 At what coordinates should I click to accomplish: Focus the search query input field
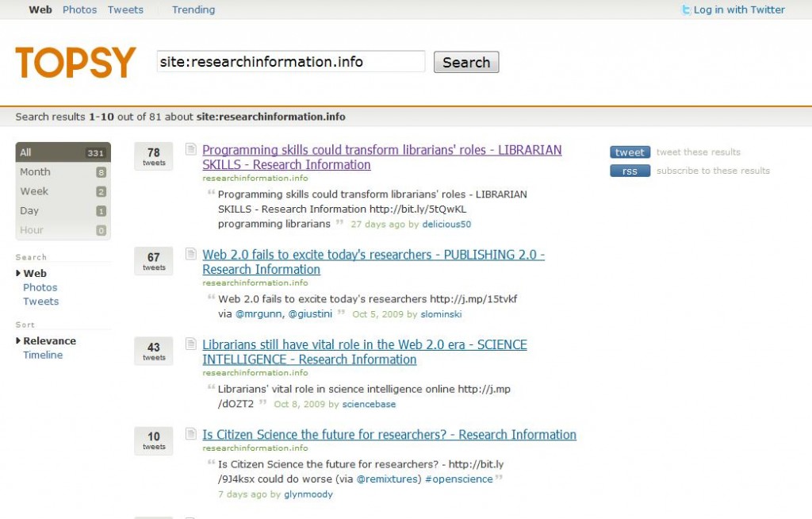click(291, 62)
